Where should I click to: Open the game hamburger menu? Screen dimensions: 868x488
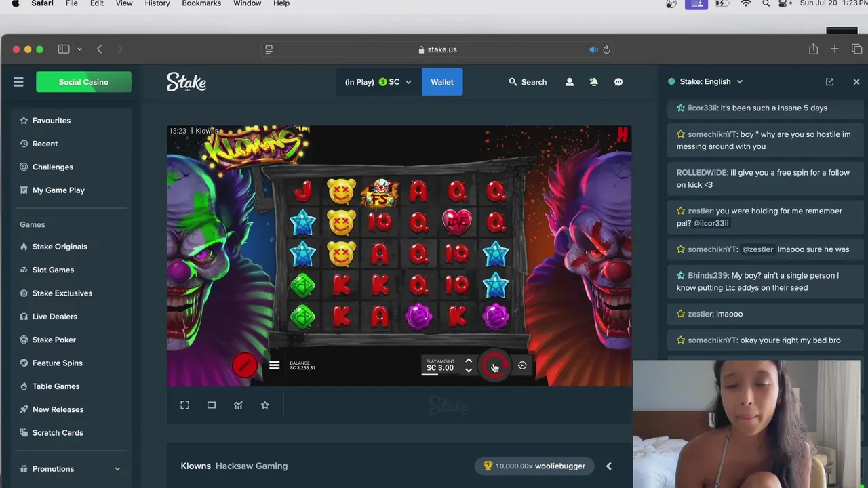[x=274, y=366]
